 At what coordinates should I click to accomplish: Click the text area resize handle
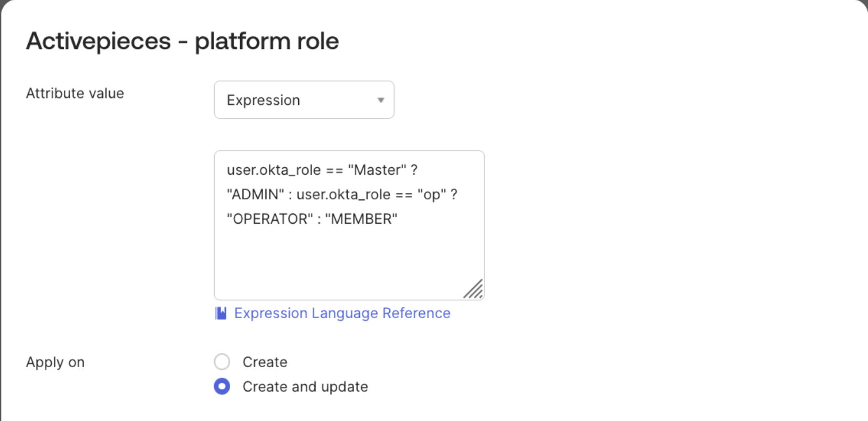[473, 289]
